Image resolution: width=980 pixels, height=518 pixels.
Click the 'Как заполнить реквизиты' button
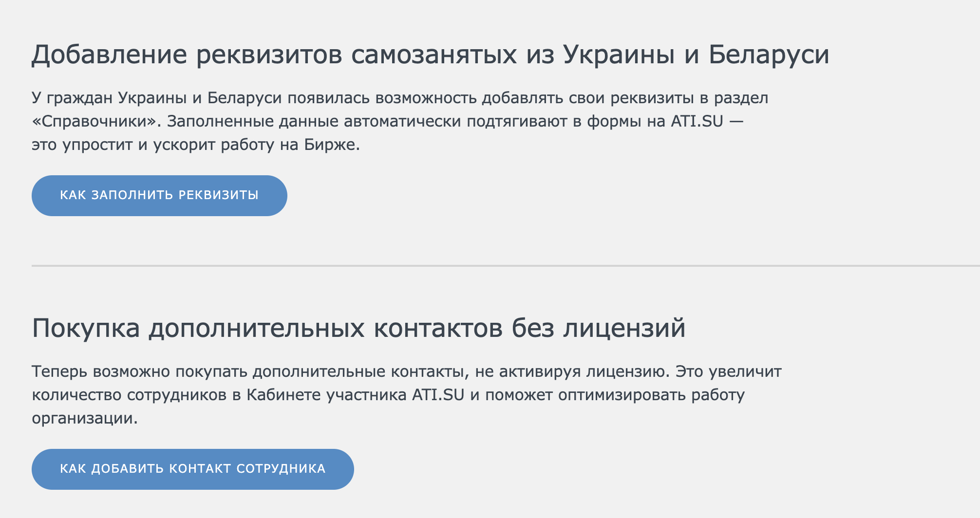click(159, 196)
